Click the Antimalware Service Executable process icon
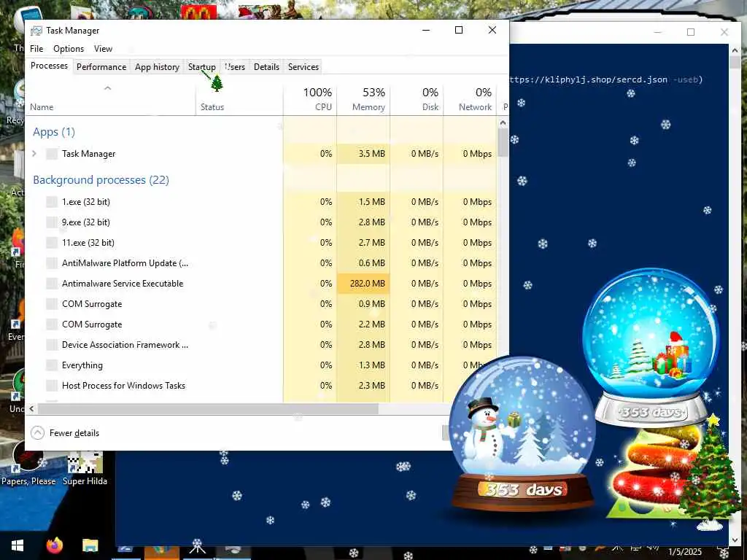Image resolution: width=747 pixels, height=560 pixels. point(52,284)
